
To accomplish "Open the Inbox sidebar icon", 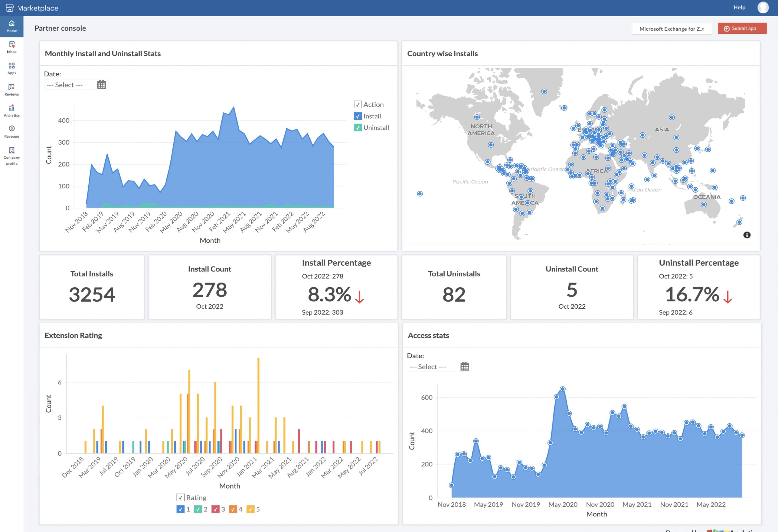I will coord(11,47).
